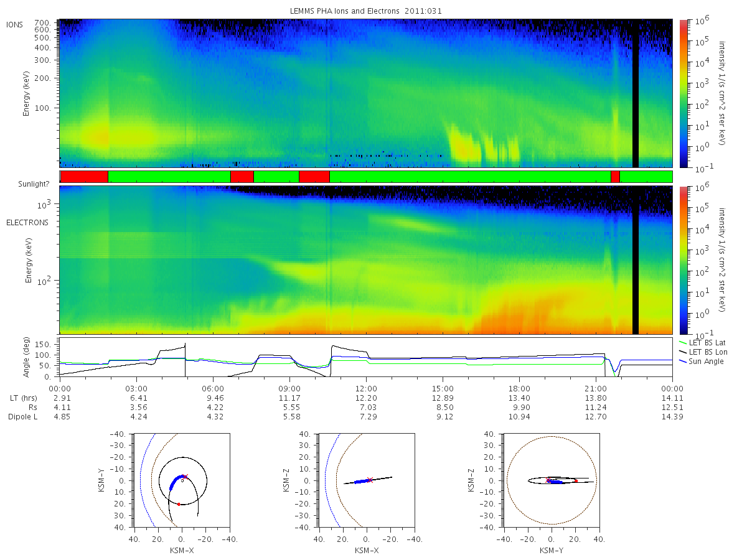Click the Rs value '12.51'

pyautogui.click(x=672, y=407)
